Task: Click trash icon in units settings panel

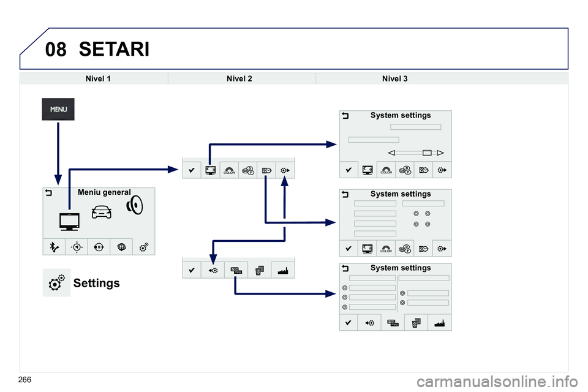Action: click(417, 323)
